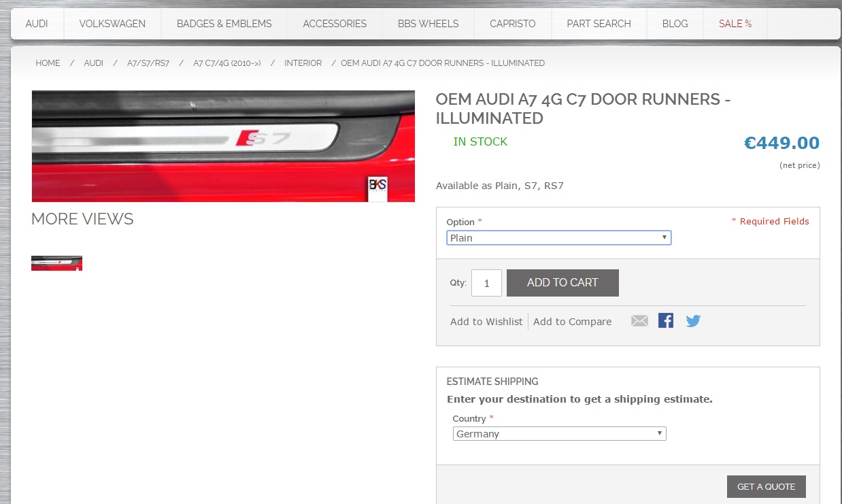Click the GET A QUOTE button

[x=767, y=487]
